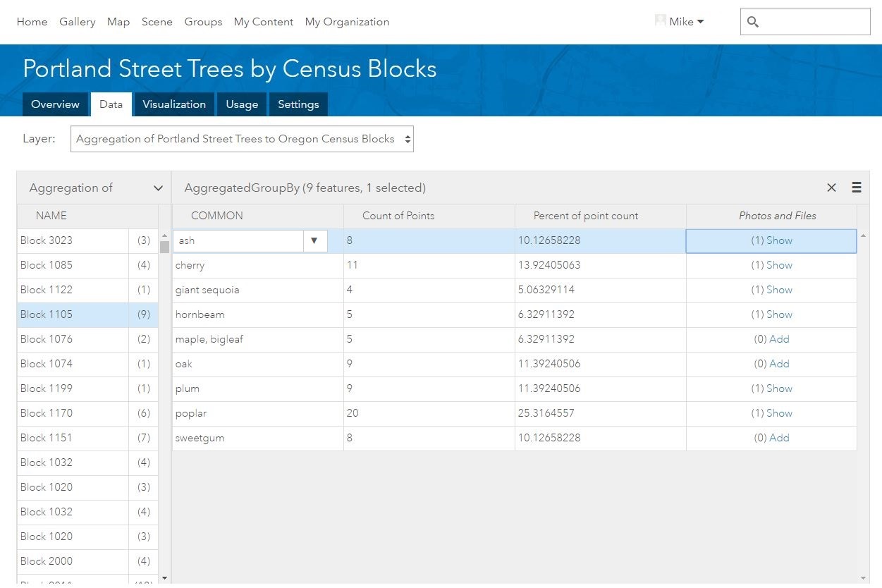This screenshot has width=882, height=588.
Task: Close the AggregatedGroupBy table panel
Action: coord(831,188)
